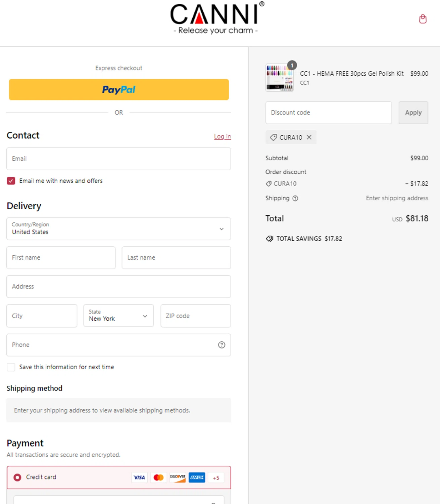Follow the Log in link
440x504 pixels.
pyautogui.click(x=222, y=136)
